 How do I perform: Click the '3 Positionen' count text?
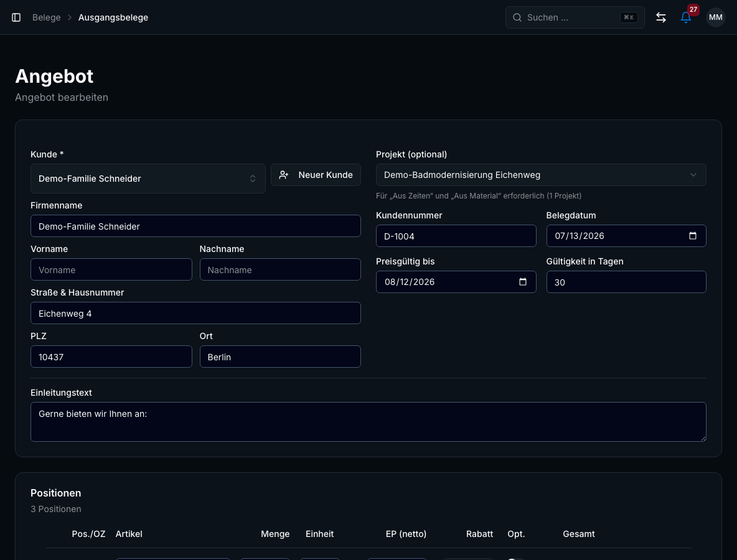[x=56, y=509]
